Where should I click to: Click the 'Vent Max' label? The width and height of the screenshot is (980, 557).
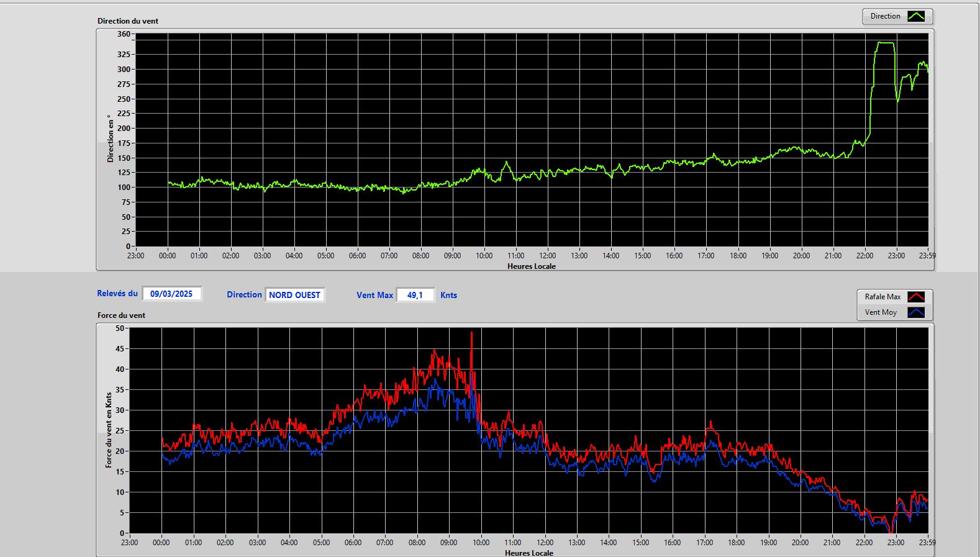[374, 295]
